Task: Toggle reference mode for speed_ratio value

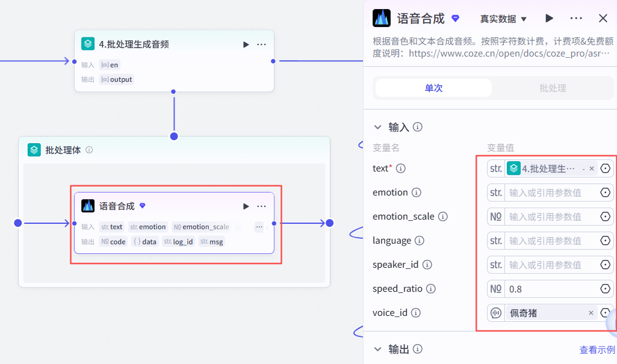Action: [x=606, y=288]
